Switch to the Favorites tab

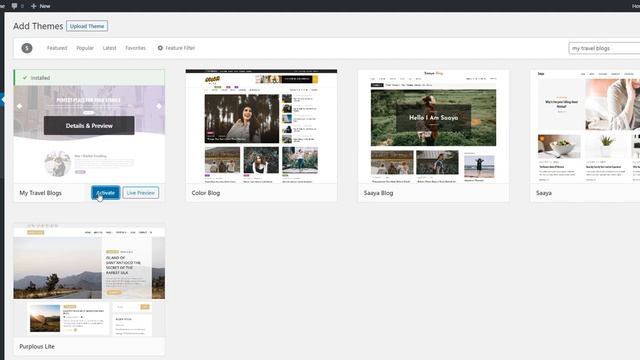(136, 48)
